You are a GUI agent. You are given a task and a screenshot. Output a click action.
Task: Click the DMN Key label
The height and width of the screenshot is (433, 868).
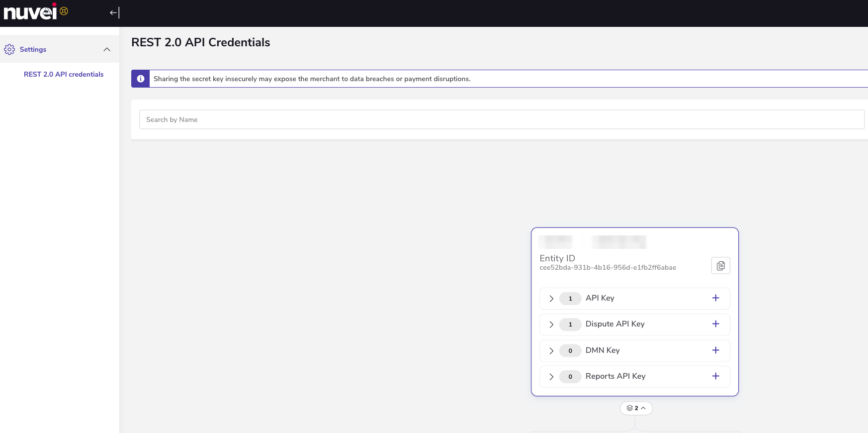[x=603, y=350]
